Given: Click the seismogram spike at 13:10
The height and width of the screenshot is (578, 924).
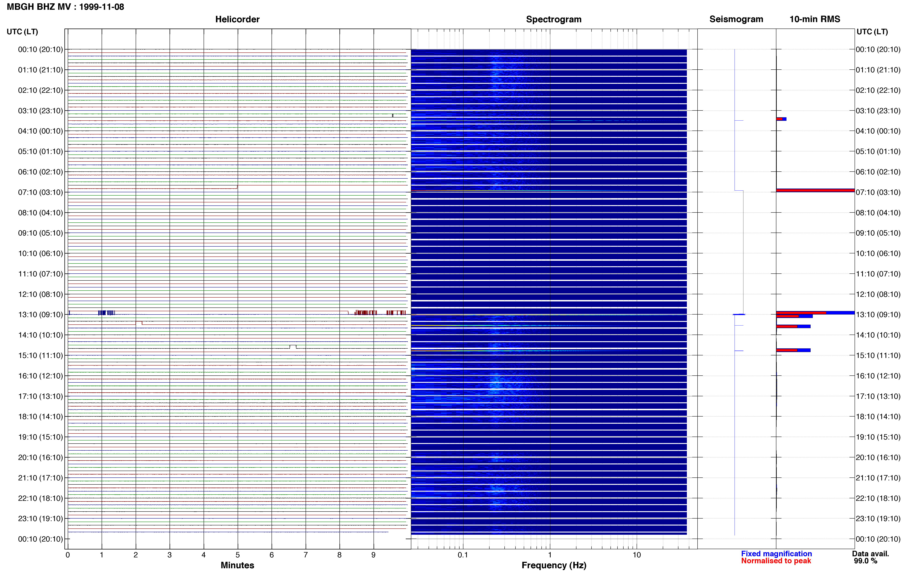Looking at the screenshot, I should pyautogui.click(x=739, y=314).
